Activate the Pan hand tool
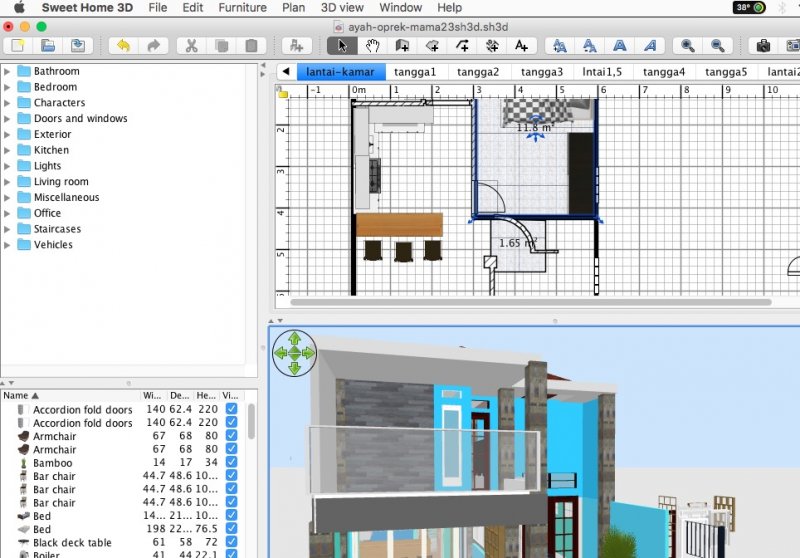Image resolution: width=800 pixels, height=558 pixels. tap(372, 46)
